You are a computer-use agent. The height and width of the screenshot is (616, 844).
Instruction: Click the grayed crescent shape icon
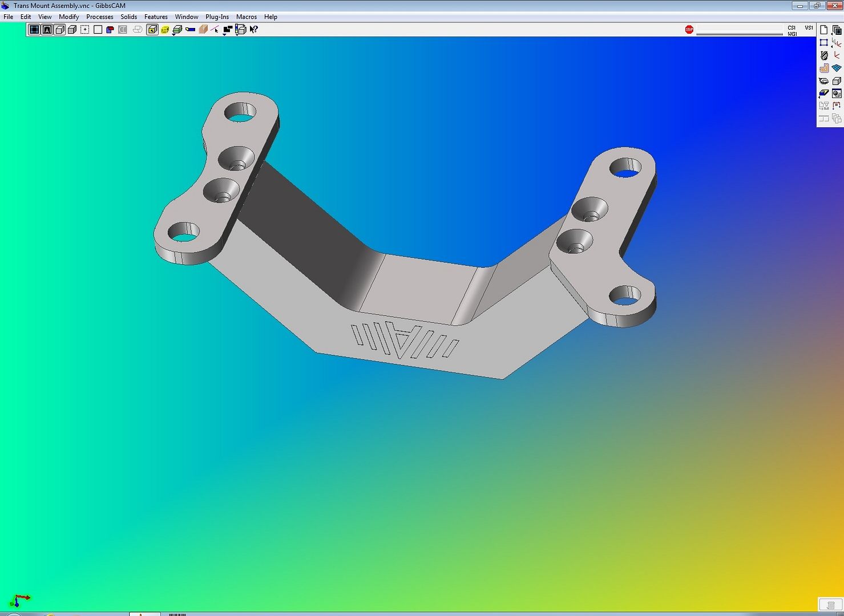tap(122, 30)
